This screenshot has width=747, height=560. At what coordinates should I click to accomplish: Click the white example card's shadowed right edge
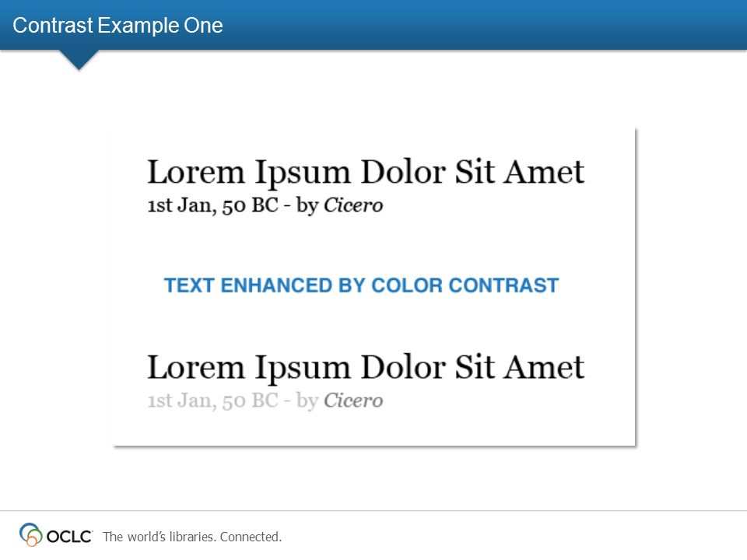click(x=636, y=287)
